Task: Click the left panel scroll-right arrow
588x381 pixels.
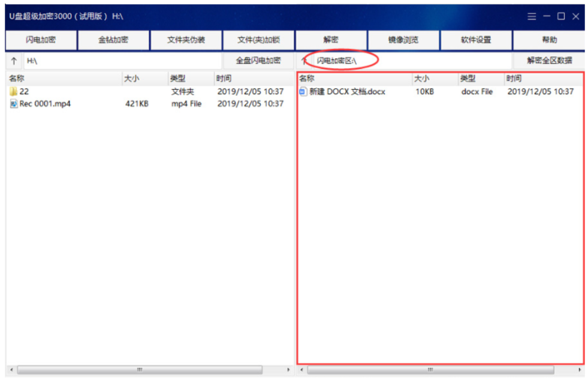Action: pos(290,370)
